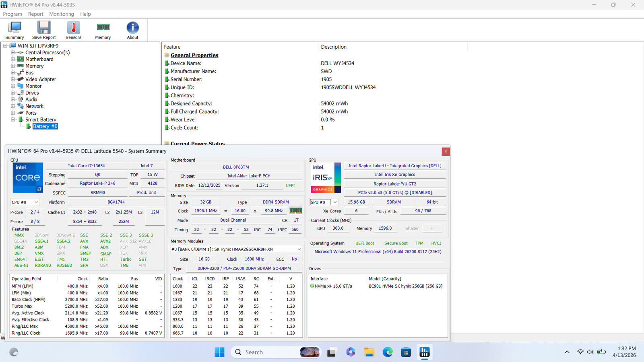Open File Explorer from the taskbar
The image size is (644, 362).
pos(369,352)
